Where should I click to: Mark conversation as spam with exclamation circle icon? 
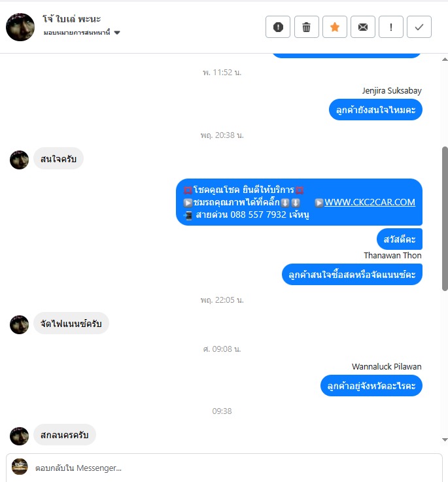[x=278, y=27]
